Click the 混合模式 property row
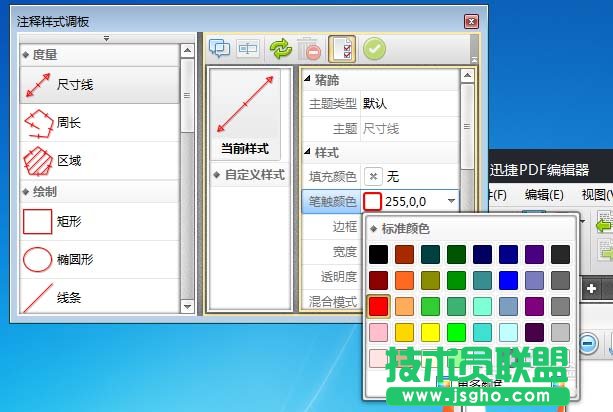Image resolution: width=613 pixels, height=412 pixels. [332, 302]
